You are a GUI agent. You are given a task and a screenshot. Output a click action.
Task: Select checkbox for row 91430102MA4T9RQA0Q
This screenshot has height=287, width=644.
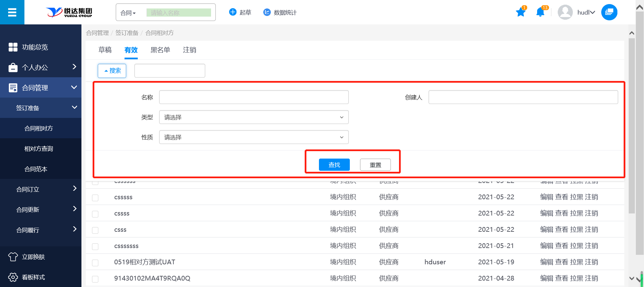click(x=95, y=279)
